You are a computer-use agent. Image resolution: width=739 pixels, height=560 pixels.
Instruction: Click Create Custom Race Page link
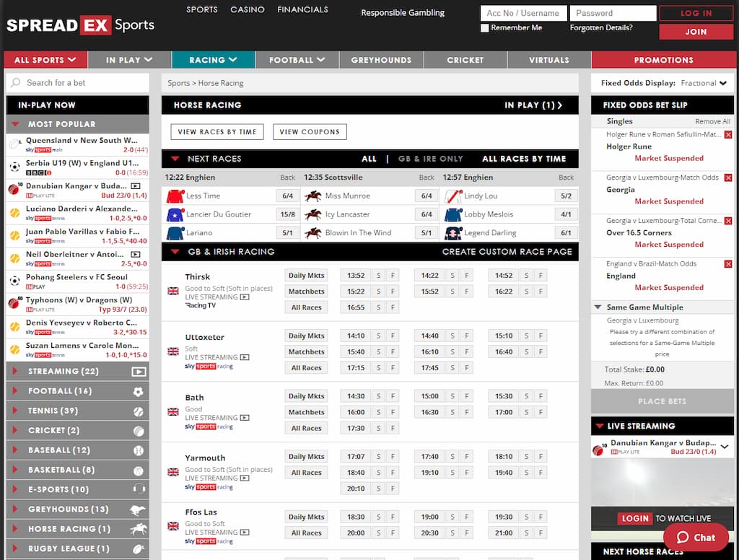507,252
